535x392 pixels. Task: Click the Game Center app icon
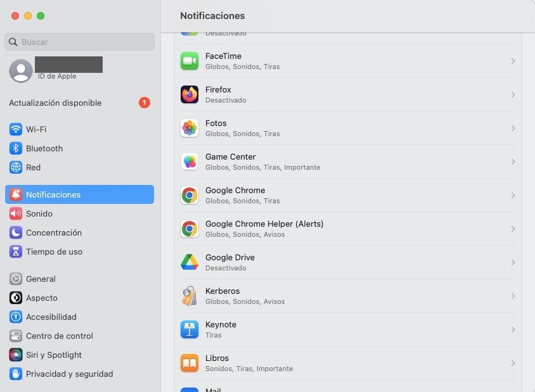(x=190, y=161)
